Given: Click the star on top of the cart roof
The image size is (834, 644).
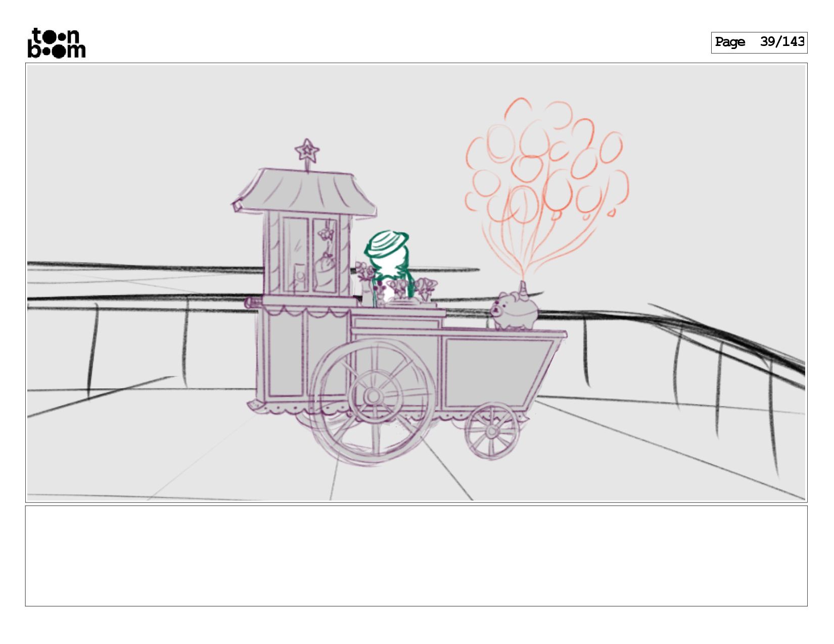Looking at the screenshot, I should click(x=307, y=151).
